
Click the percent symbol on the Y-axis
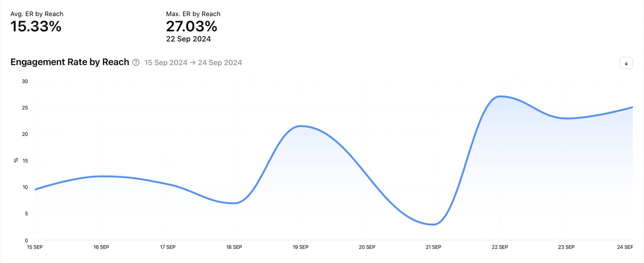pyautogui.click(x=16, y=160)
